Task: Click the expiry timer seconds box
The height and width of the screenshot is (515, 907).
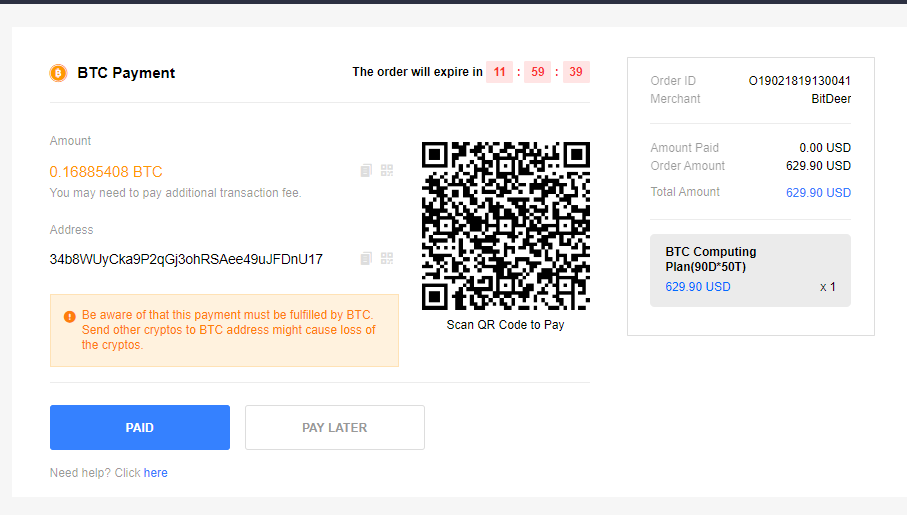Action: (576, 72)
